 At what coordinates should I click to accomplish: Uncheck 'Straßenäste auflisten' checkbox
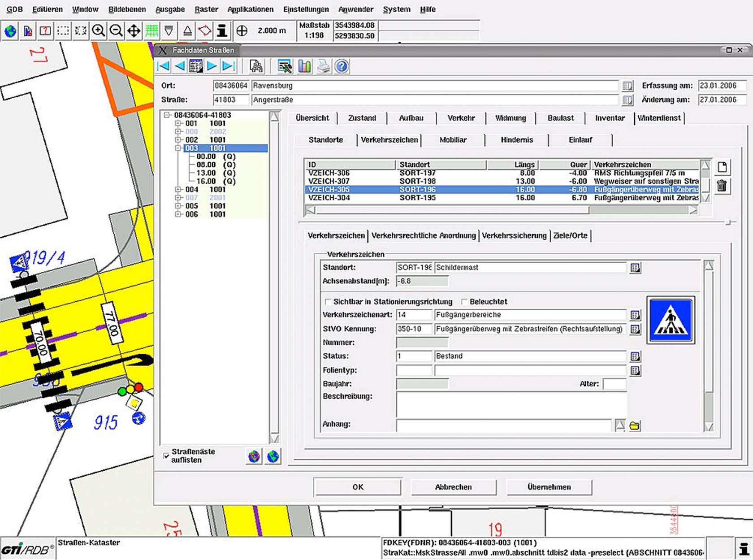pos(166,456)
